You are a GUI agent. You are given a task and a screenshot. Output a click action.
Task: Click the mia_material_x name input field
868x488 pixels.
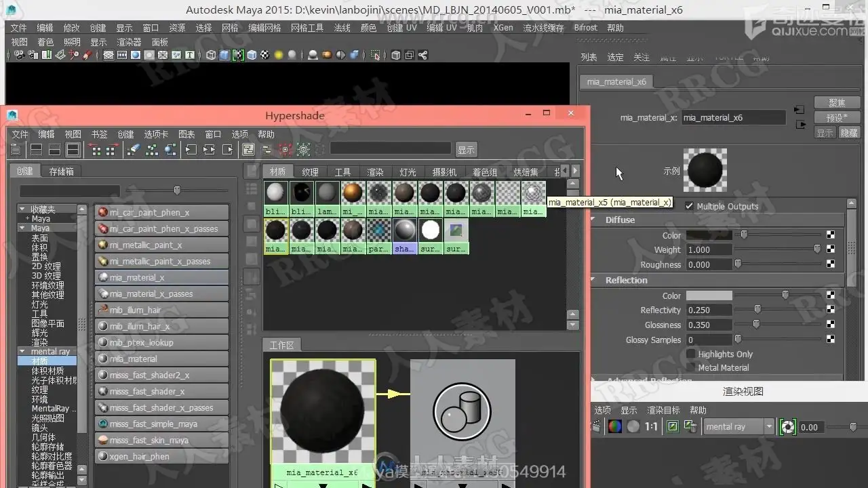coord(734,118)
